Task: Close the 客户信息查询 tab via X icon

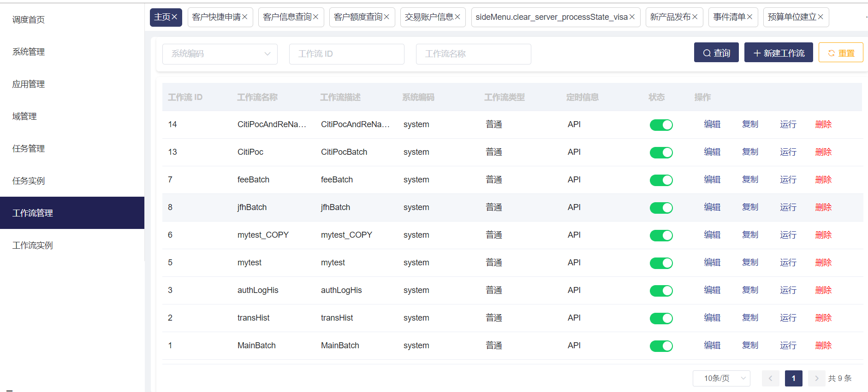Action: [315, 17]
